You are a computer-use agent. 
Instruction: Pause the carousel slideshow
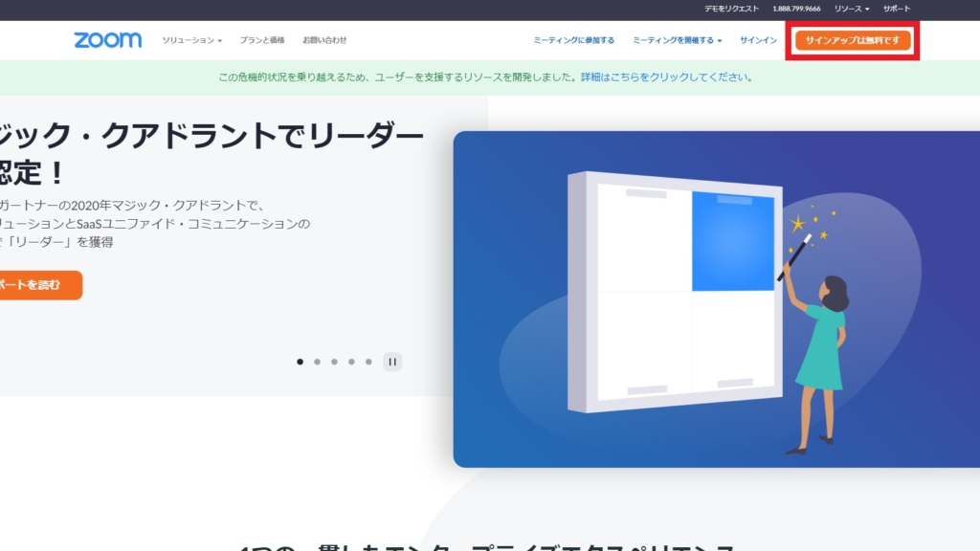click(x=392, y=362)
